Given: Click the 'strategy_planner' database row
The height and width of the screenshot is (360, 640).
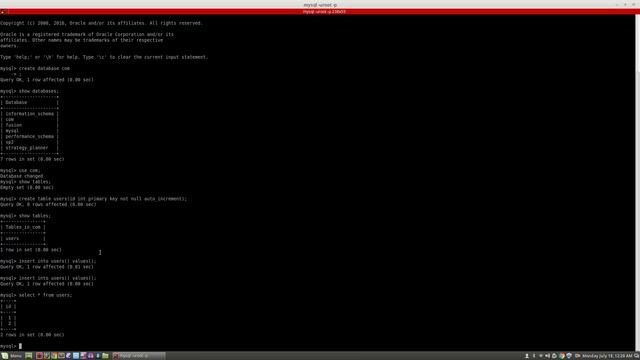Looking at the screenshot, I should pos(27,148).
